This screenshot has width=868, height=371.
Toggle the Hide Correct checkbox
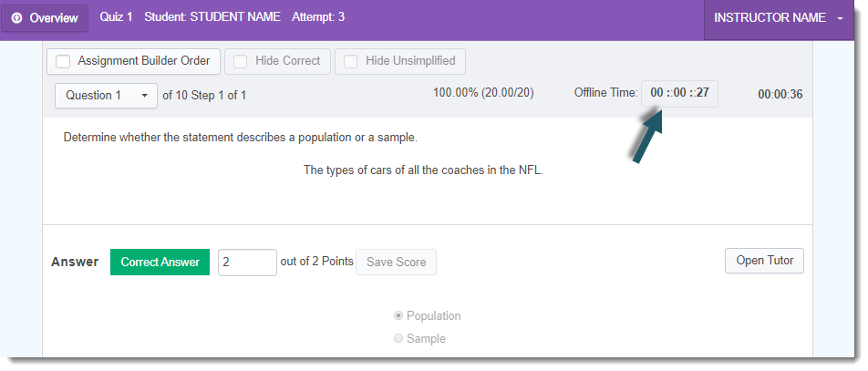(241, 61)
